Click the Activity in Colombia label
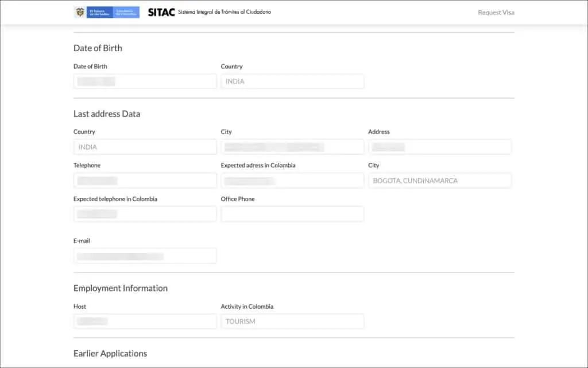 (x=247, y=306)
